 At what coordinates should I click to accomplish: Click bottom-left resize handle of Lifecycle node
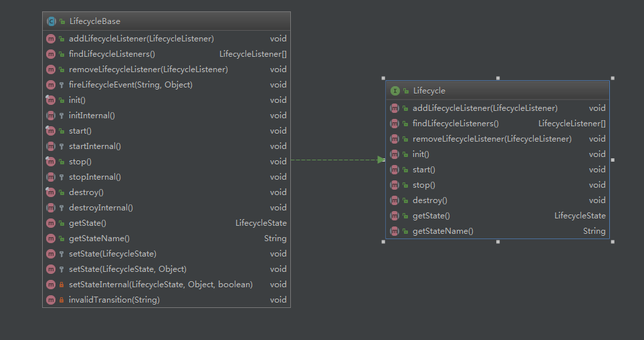click(x=383, y=242)
